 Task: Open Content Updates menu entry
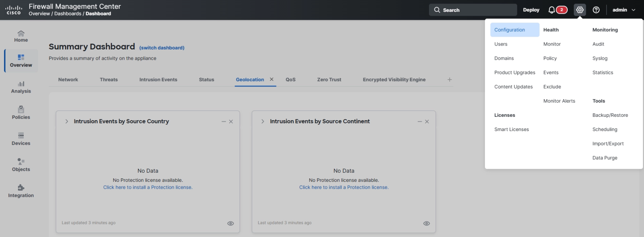click(x=513, y=87)
